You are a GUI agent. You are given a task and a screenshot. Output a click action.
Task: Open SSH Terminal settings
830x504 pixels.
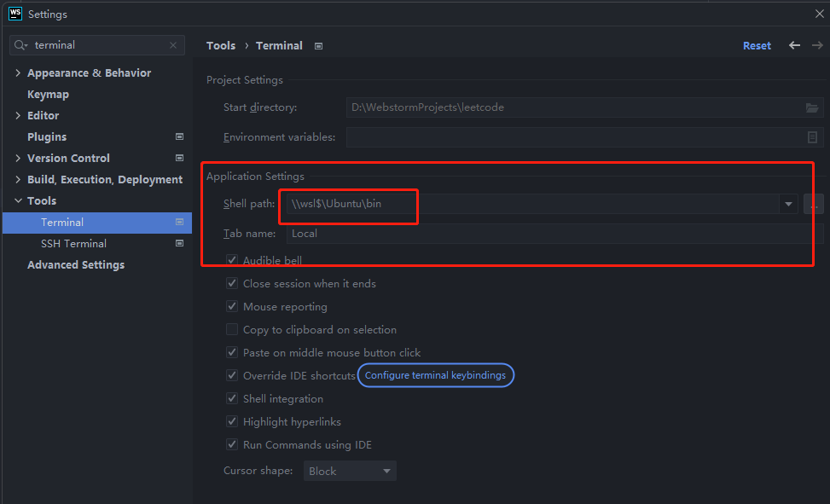(x=73, y=244)
